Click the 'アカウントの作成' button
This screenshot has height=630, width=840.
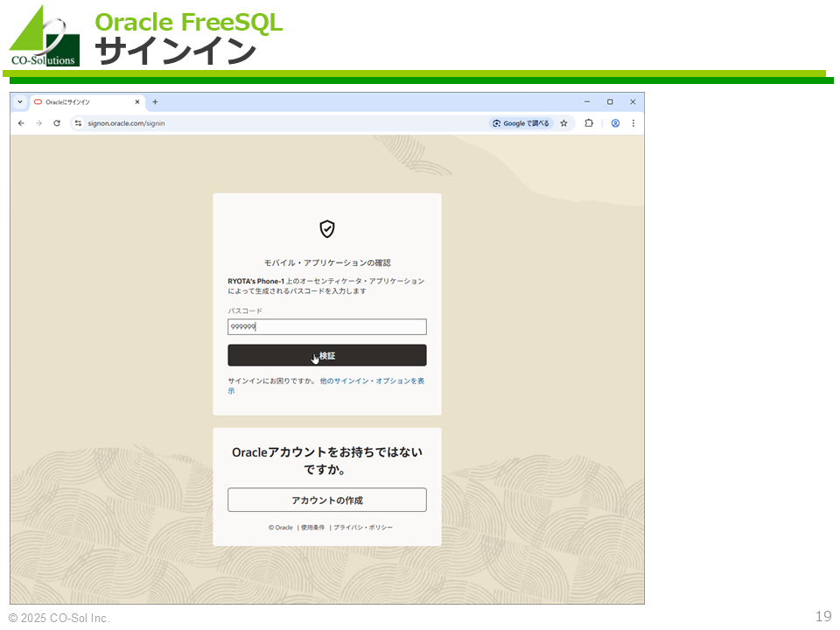[326, 500]
